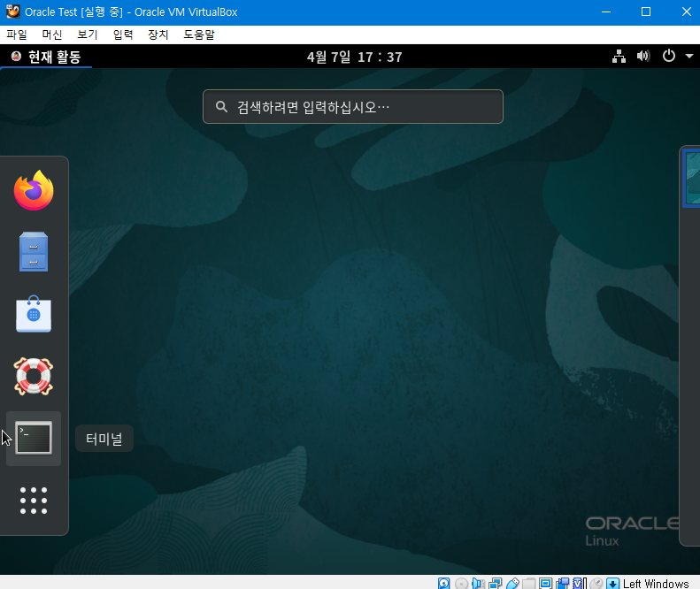Open the Files cabinet icon

click(34, 252)
